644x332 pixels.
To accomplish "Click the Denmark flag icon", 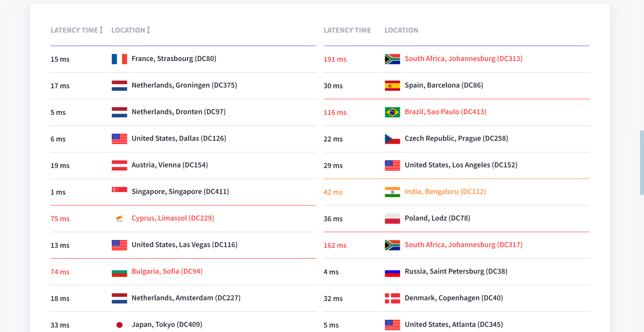I will point(392,298).
